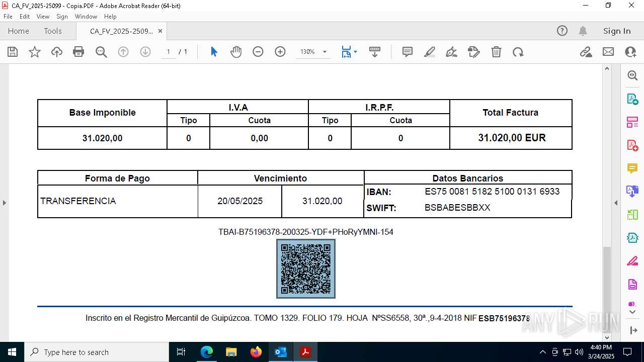Open the Sign menu
The height and width of the screenshot is (362, 644).
tap(62, 17)
